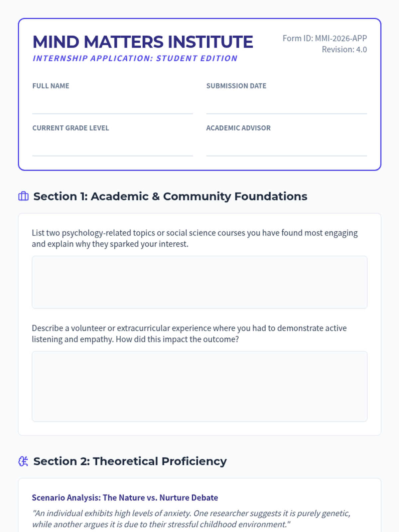Image resolution: width=399 pixels, height=532 pixels.
Task: Click the Form ID MMI-2026-APP text
Action: coord(325,38)
